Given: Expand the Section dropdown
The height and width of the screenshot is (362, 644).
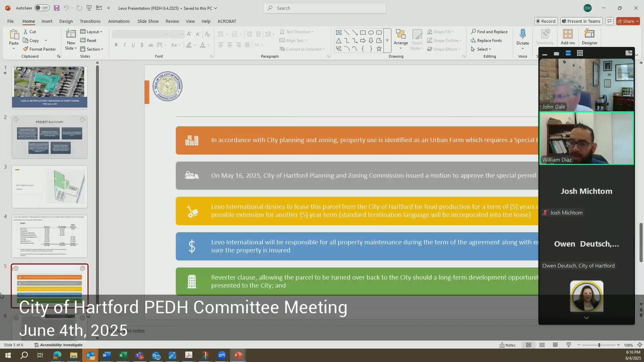Looking at the screenshot, I should pos(92,49).
